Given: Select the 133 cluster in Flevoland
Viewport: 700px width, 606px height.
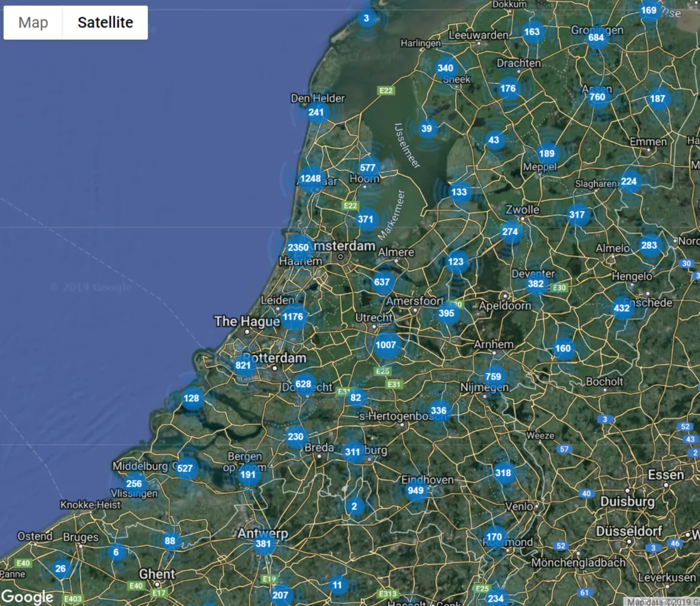Looking at the screenshot, I should 459,192.
